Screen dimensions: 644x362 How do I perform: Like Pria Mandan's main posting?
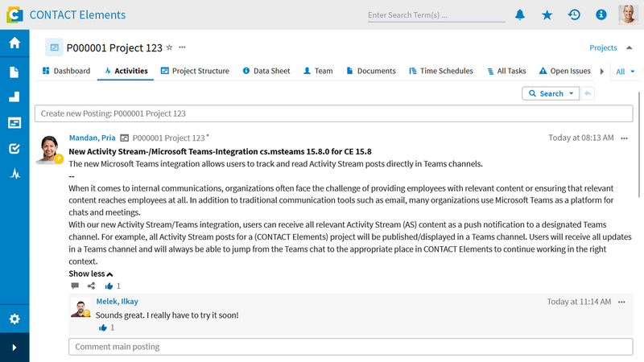109,286
